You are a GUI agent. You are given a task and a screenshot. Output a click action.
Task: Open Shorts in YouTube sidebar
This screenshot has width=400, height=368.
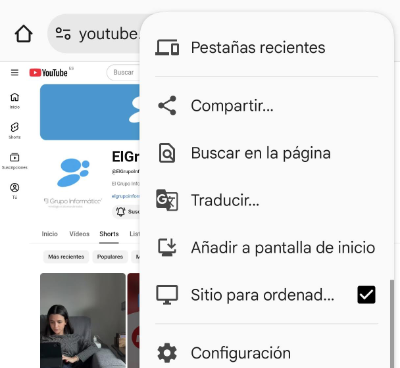click(x=15, y=131)
